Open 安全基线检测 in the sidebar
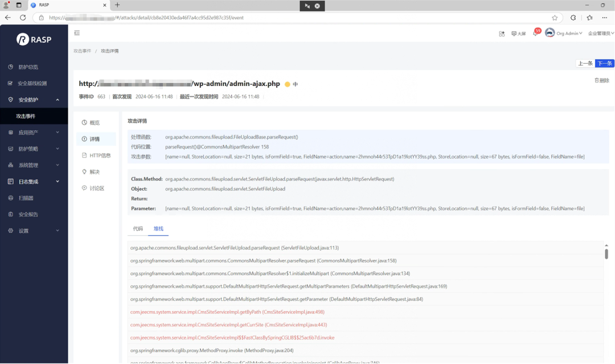Image resolution: width=615 pixels, height=364 pixels. coord(32,84)
